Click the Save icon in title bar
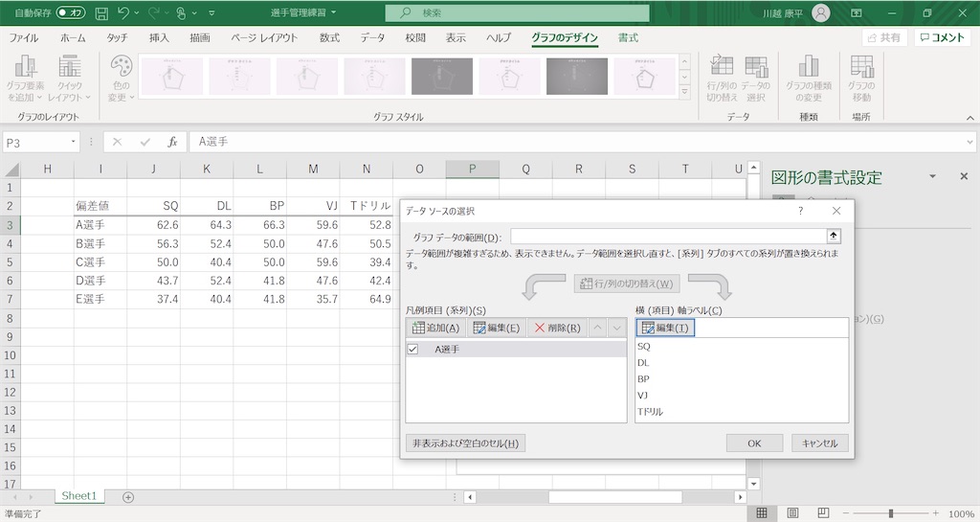Screen dimensions: 980x522 pyautogui.click(x=101, y=12)
